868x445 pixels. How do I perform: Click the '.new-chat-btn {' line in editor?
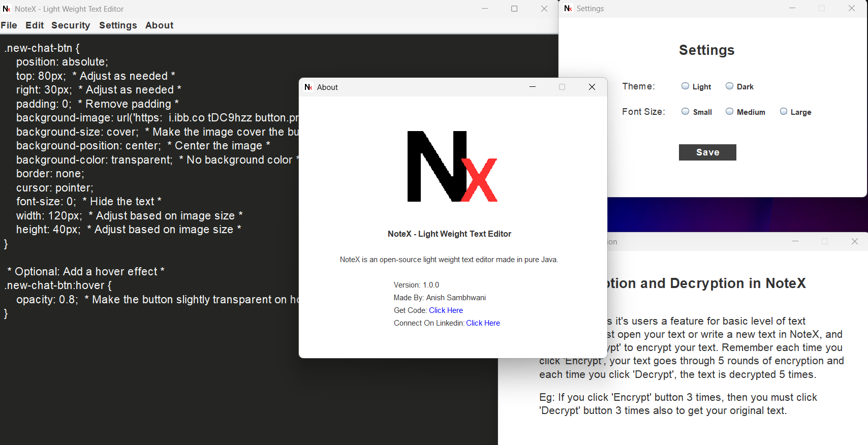click(42, 48)
